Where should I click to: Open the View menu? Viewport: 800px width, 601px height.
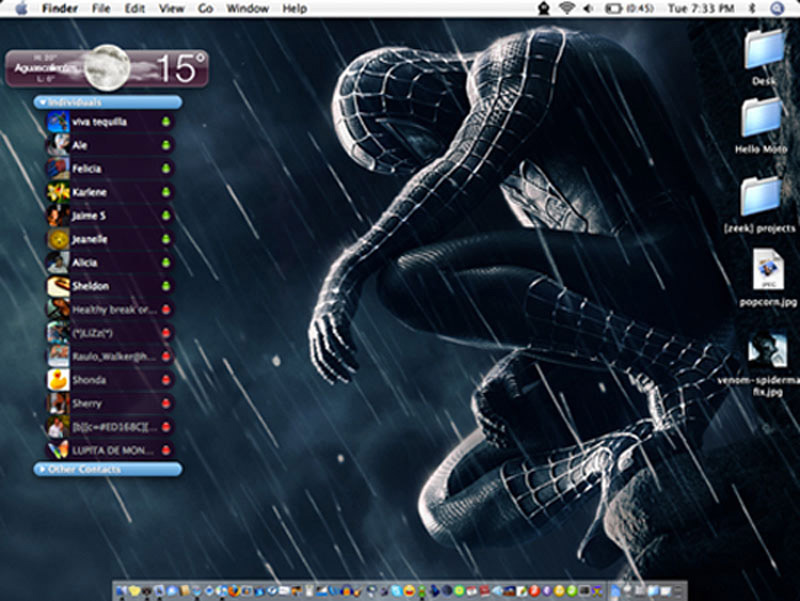click(171, 9)
